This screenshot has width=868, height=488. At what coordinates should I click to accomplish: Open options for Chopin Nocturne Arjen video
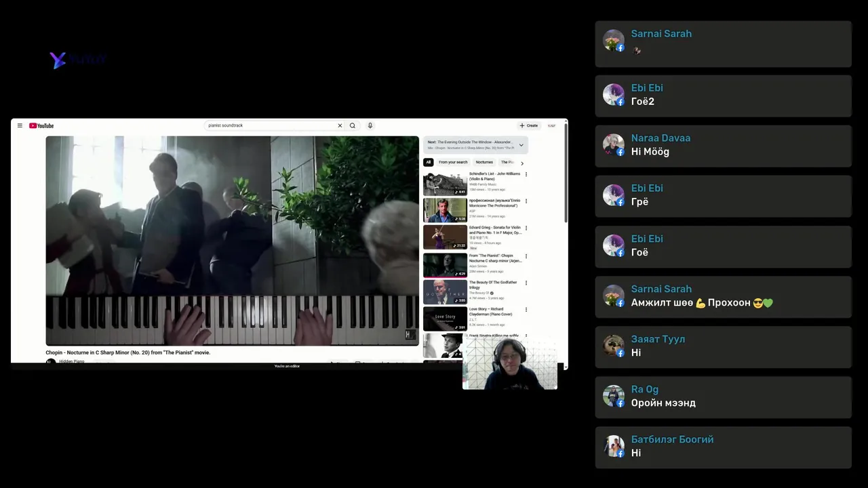tap(526, 256)
